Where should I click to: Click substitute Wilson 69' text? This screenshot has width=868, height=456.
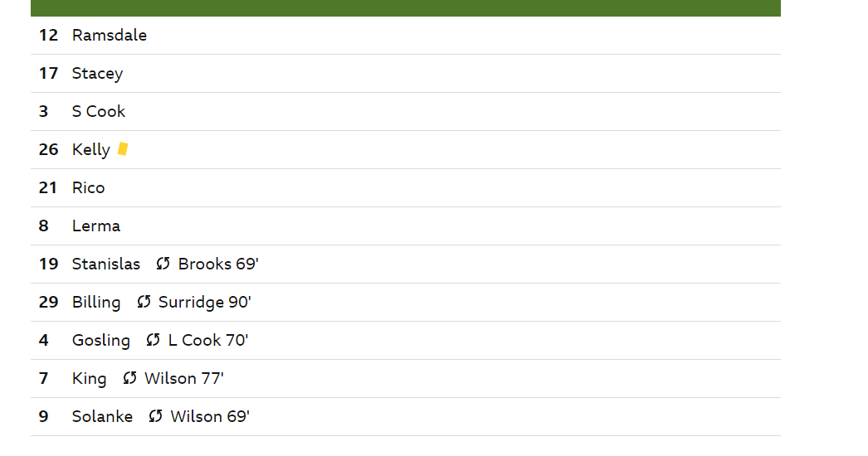(210, 417)
